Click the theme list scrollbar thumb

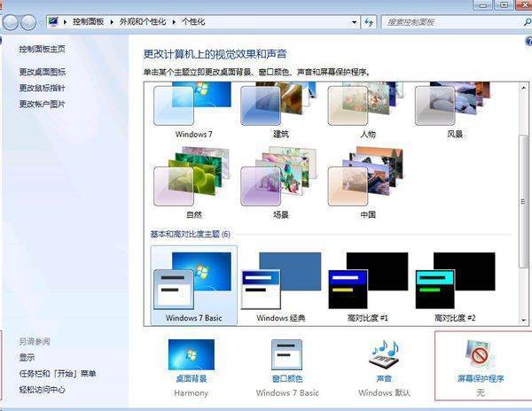pyautogui.click(x=523, y=202)
